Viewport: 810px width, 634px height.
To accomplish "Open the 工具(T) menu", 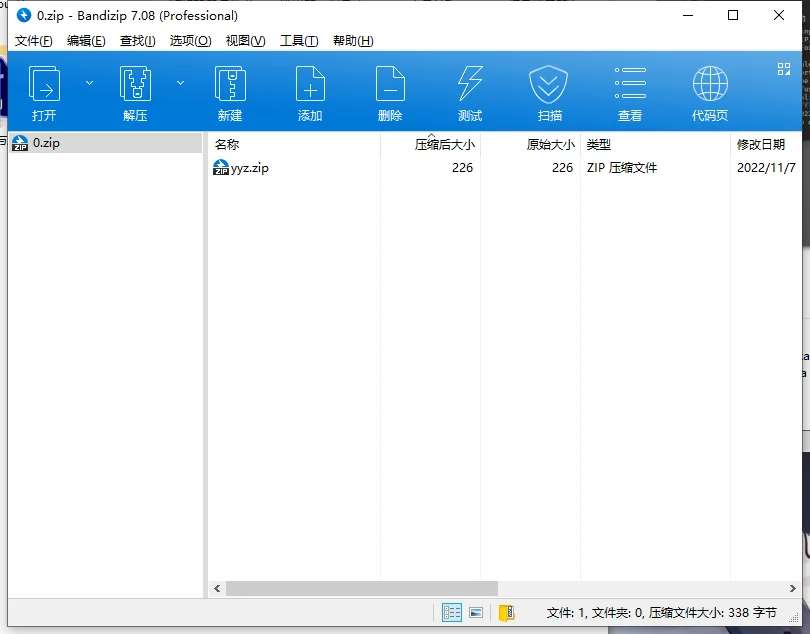I will [x=299, y=41].
